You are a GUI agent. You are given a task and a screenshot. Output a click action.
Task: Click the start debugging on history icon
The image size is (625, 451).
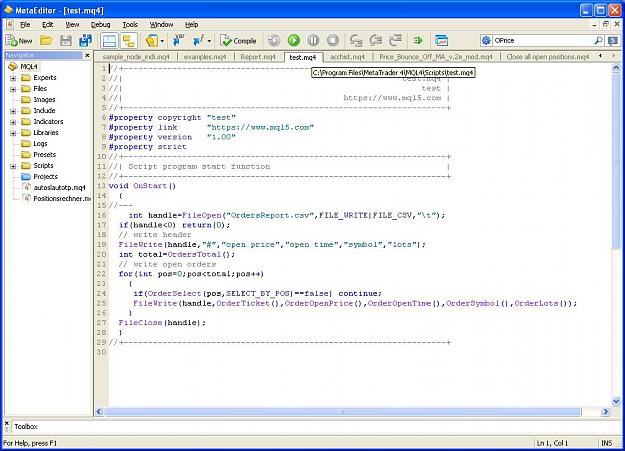pyautogui.click(x=274, y=40)
